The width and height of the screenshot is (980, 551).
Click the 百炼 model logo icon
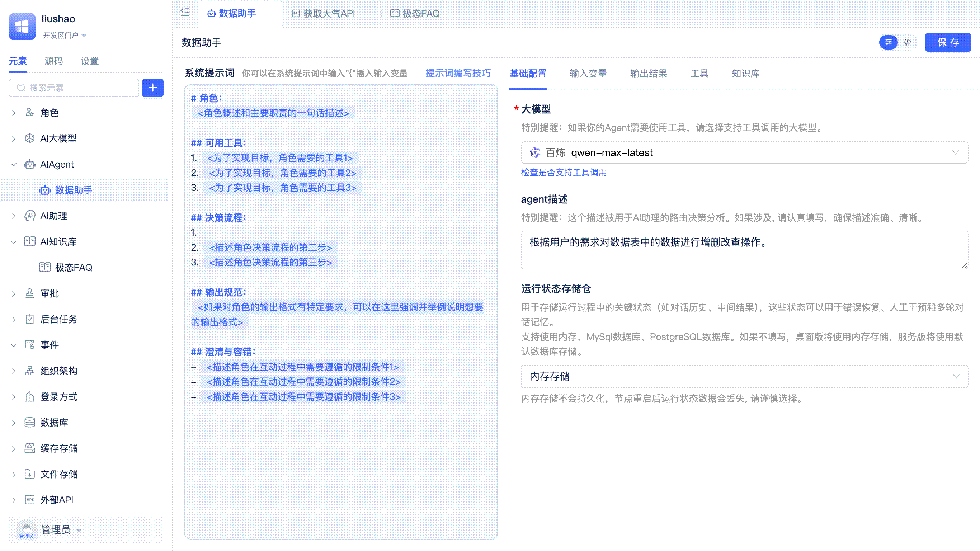[x=535, y=152]
